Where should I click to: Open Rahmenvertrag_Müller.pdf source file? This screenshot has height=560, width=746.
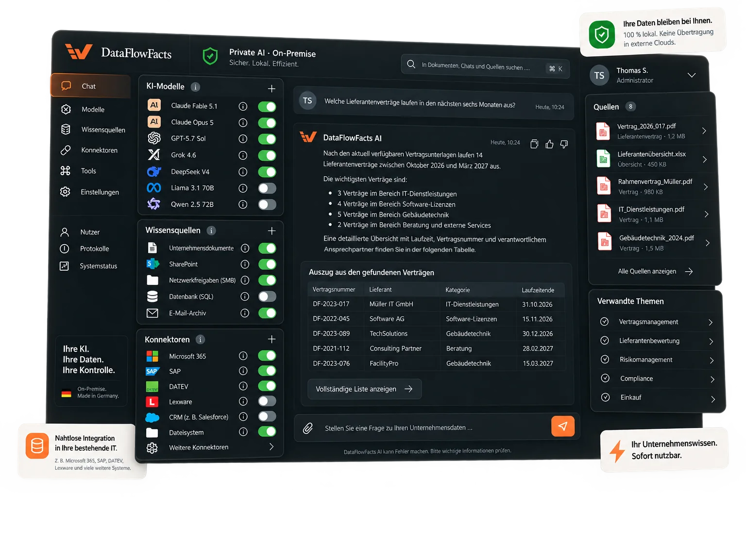point(653,187)
